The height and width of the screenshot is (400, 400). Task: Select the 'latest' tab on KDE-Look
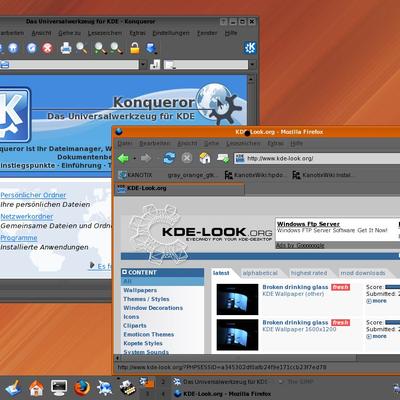(x=221, y=273)
